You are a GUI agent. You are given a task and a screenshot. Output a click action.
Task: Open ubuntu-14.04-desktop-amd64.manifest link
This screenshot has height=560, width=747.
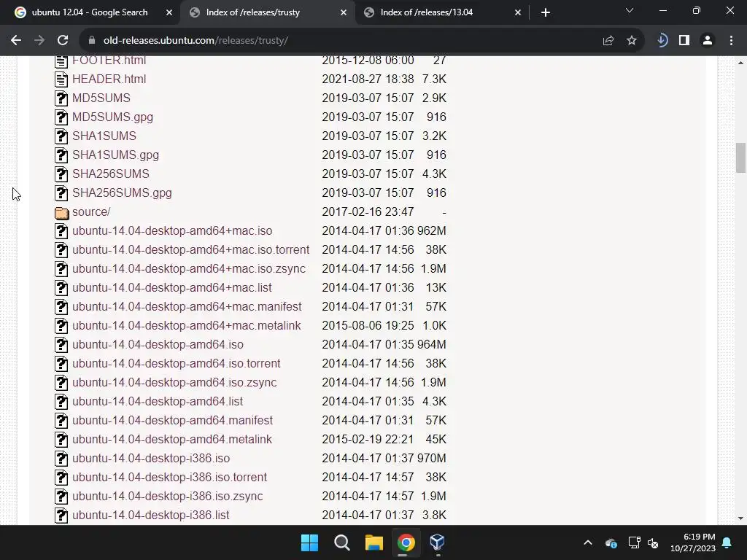172,421
